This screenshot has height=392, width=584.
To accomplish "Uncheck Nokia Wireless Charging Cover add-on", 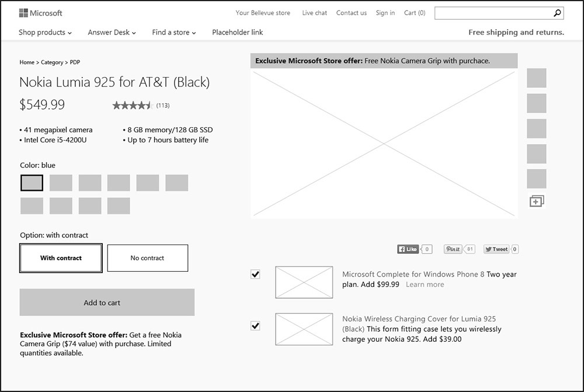I will [x=255, y=326].
